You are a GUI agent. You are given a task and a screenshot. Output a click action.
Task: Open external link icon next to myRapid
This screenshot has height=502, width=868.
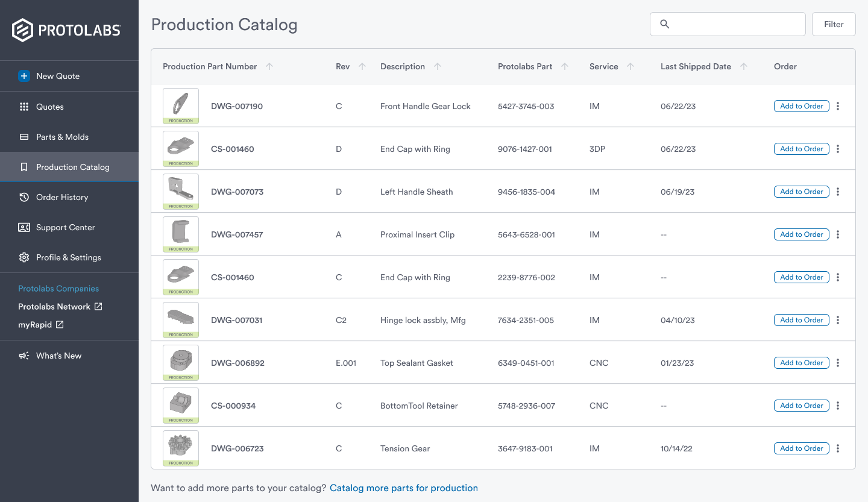click(60, 325)
